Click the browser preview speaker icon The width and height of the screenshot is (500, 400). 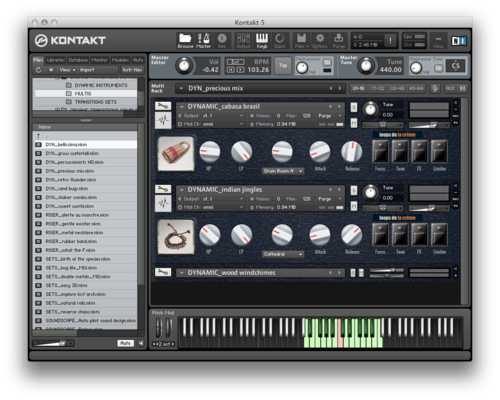click(x=141, y=343)
